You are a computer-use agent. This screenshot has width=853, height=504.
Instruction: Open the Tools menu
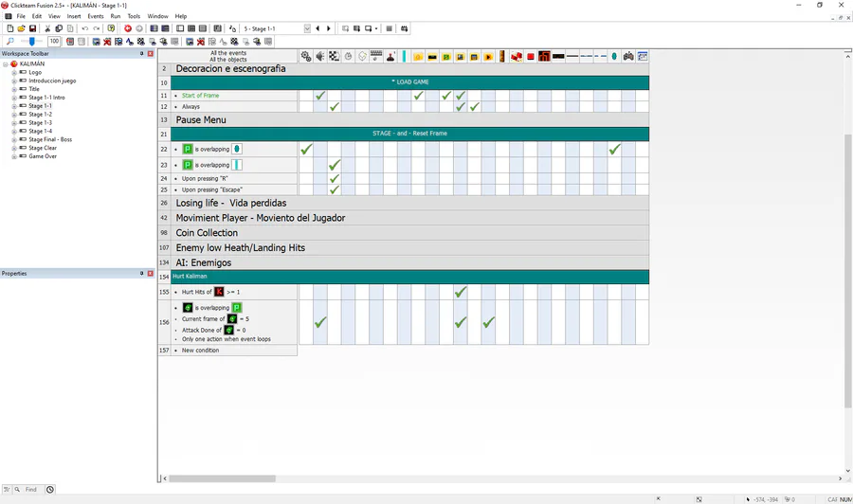pos(134,16)
